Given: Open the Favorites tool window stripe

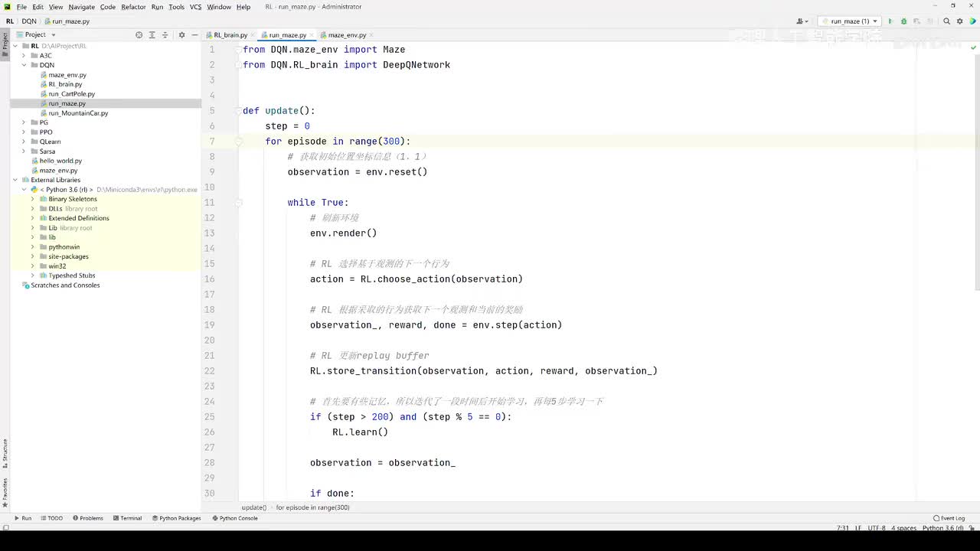Looking at the screenshot, I should point(5,493).
